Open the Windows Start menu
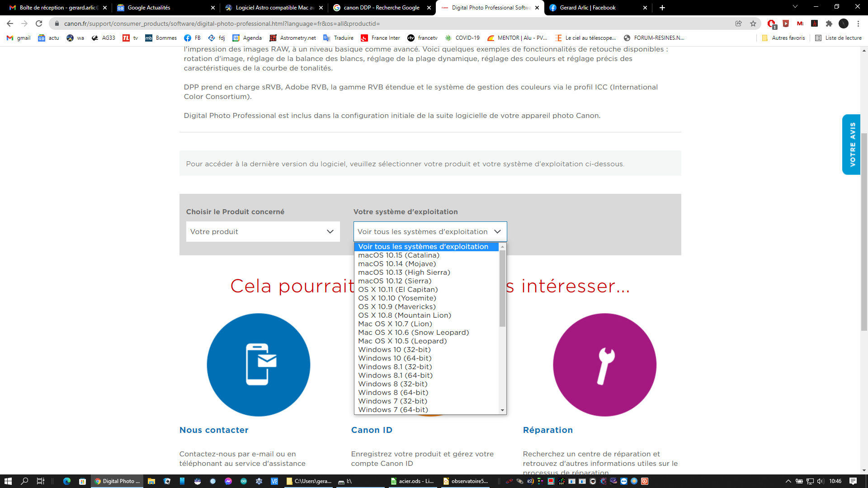This screenshot has height=488, width=868. pyautogui.click(x=8, y=481)
